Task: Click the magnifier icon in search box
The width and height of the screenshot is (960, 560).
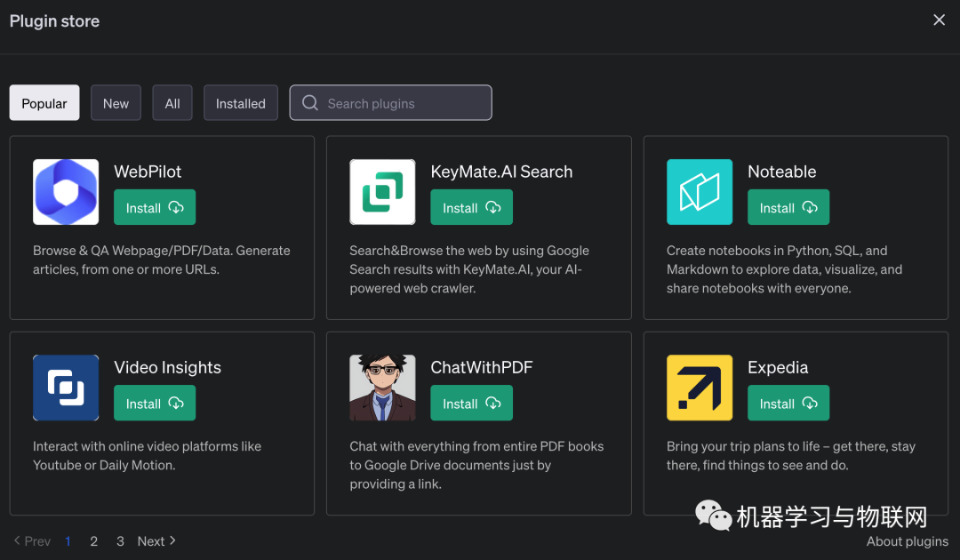Action: coord(310,103)
